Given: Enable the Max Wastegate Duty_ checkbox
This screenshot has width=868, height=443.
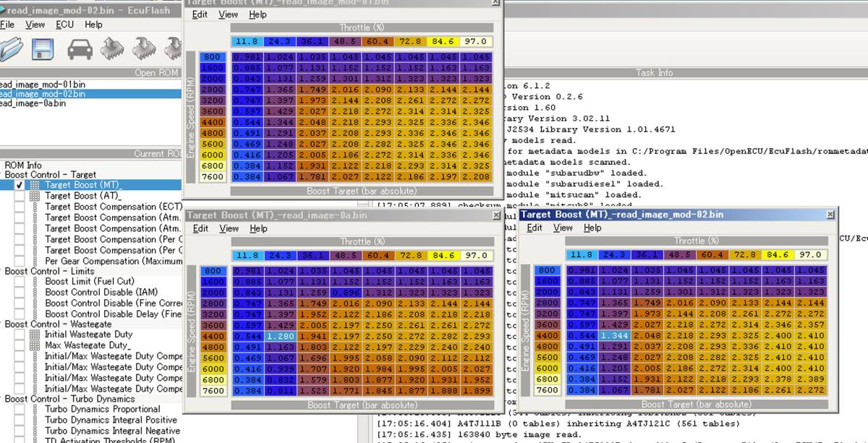Looking at the screenshot, I should click(20, 345).
